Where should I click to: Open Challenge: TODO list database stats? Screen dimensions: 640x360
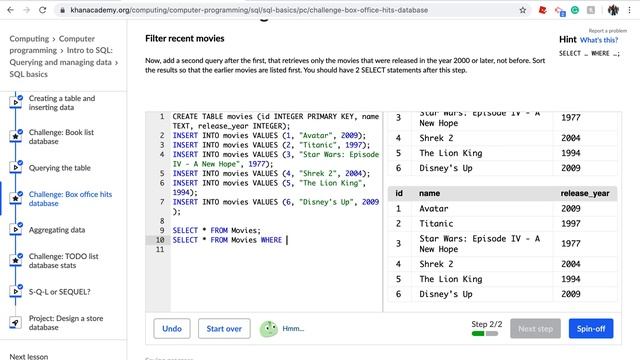click(64, 261)
